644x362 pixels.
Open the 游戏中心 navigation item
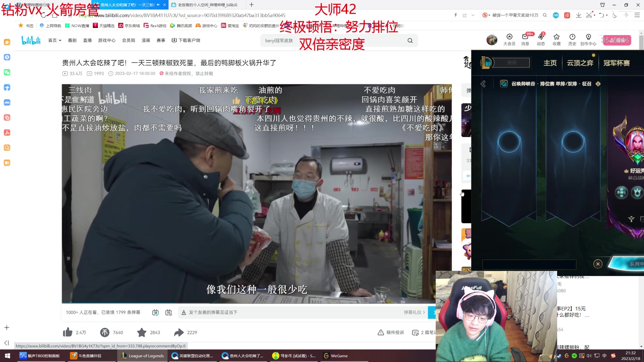(107, 40)
